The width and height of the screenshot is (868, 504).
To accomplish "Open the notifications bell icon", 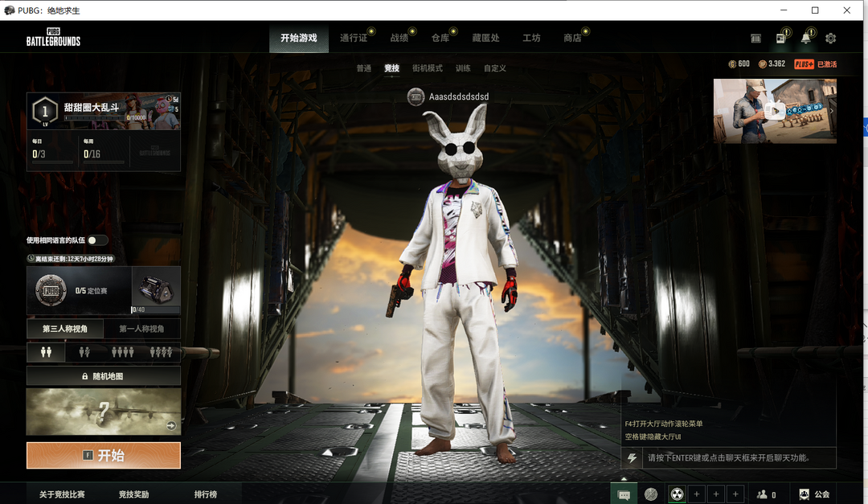I will 805,39.
